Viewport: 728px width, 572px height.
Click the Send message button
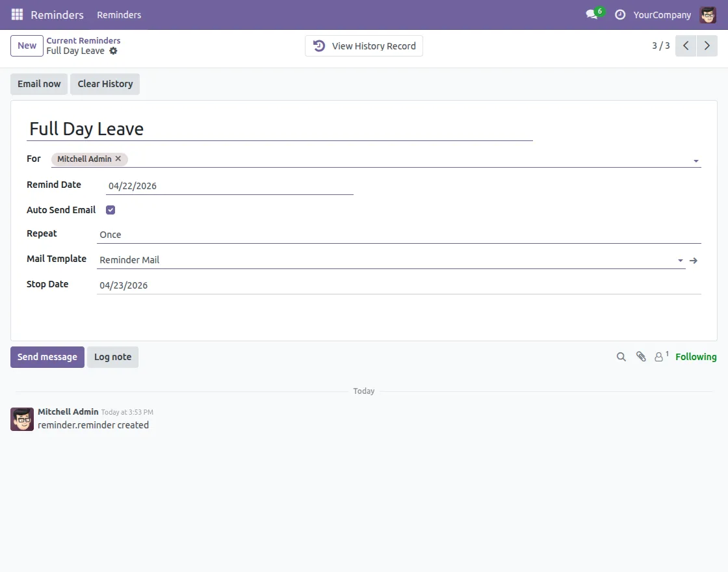[47, 357]
